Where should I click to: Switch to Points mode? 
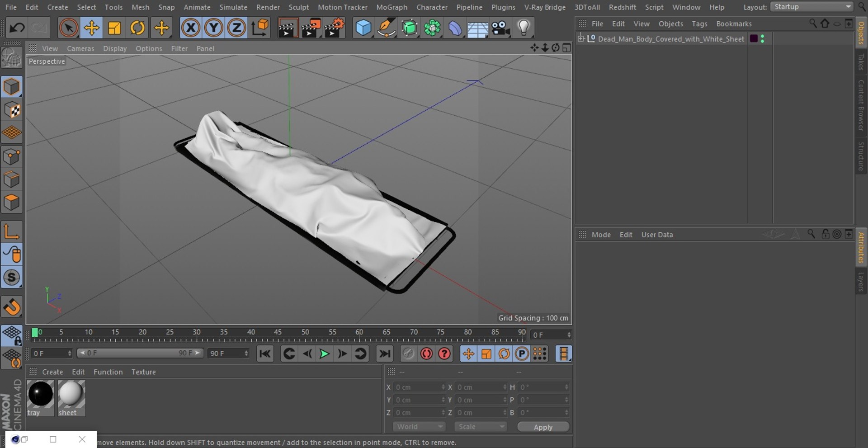tap(12, 157)
